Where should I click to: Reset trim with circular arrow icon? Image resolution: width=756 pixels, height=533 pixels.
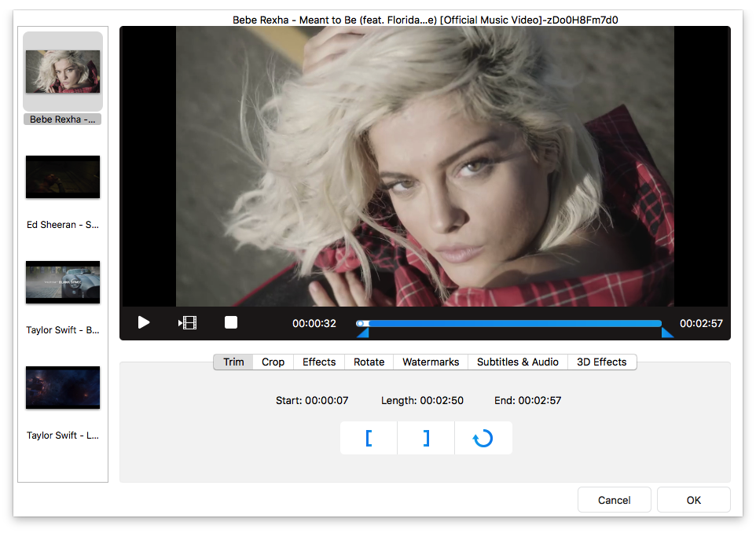483,438
